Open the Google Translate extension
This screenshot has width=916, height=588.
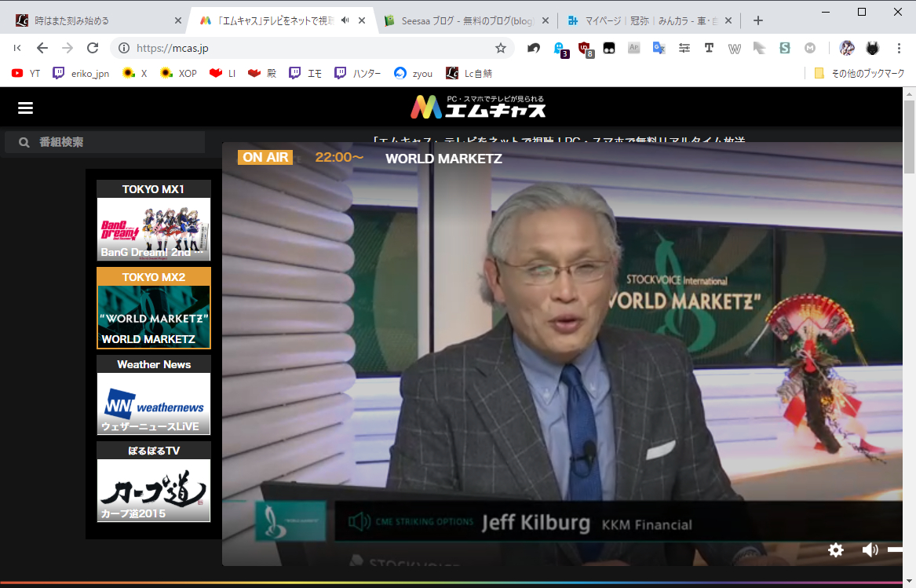659,48
